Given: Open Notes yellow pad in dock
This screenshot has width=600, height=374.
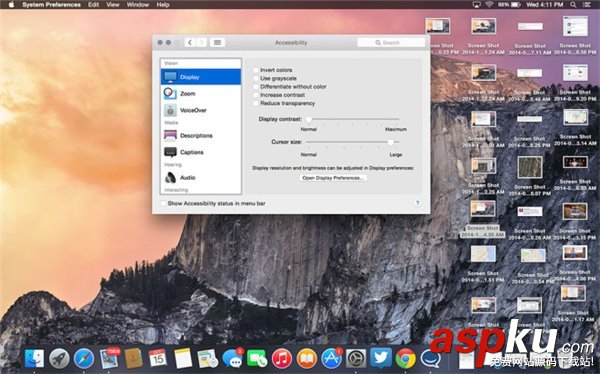Looking at the screenshot, I should pos(183,359).
